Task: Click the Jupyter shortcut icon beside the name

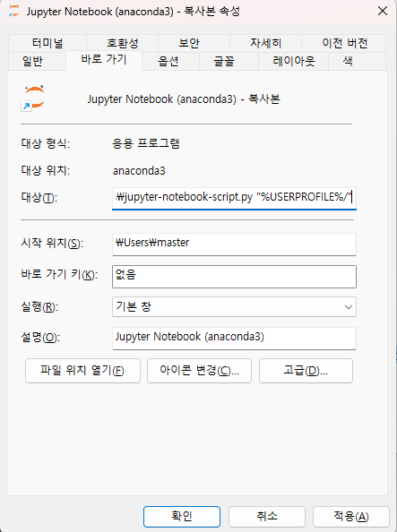Action: [x=33, y=99]
